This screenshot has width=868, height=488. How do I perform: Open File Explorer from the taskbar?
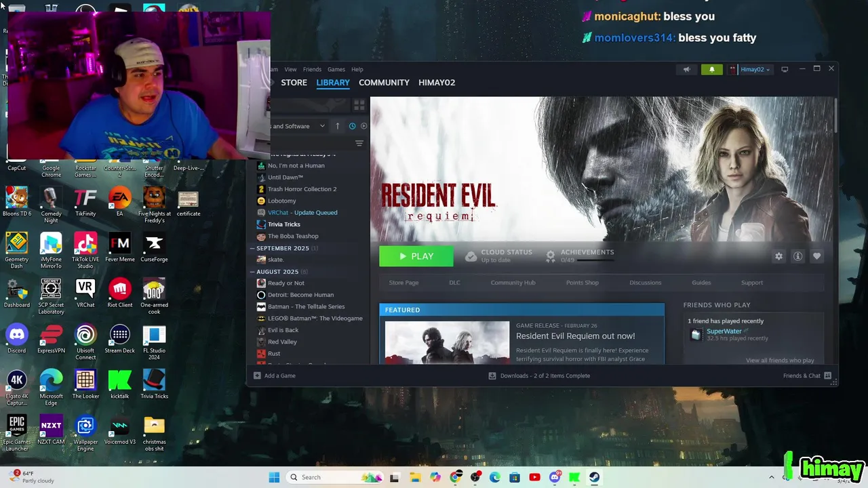pyautogui.click(x=415, y=477)
